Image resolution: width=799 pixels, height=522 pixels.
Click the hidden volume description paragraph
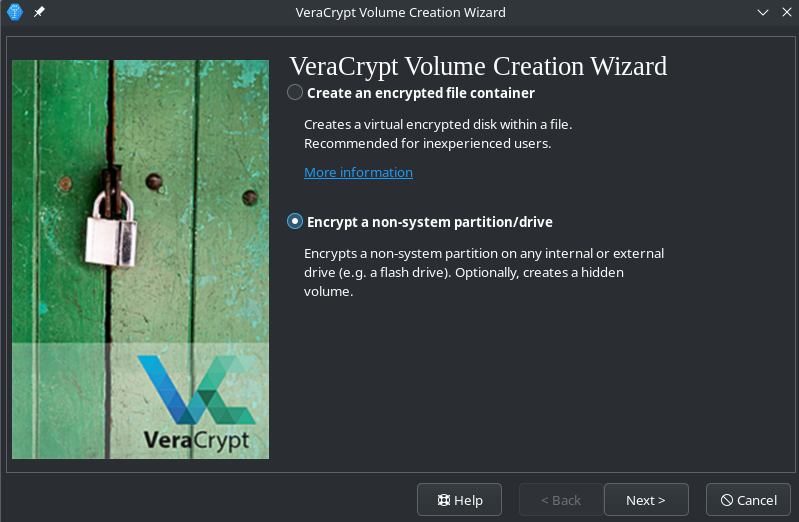pyautogui.click(x=484, y=273)
